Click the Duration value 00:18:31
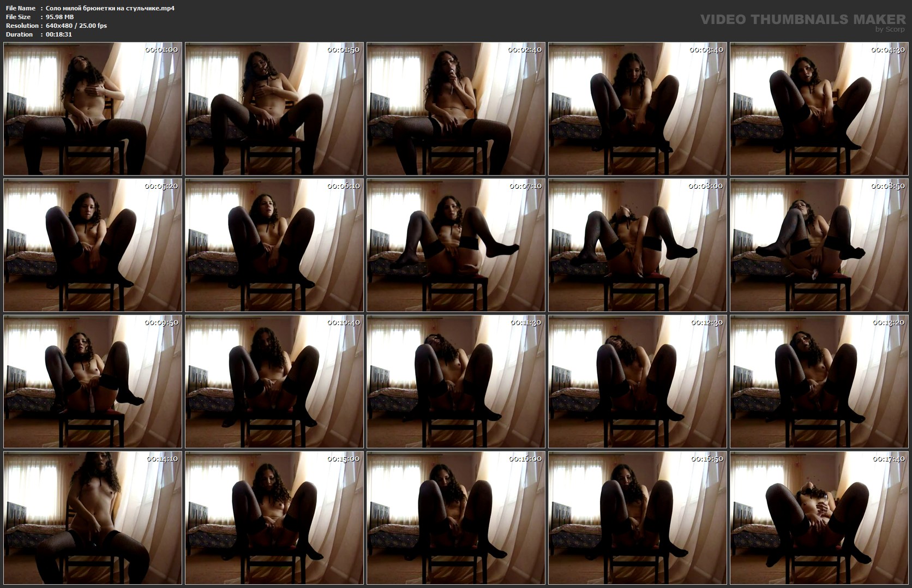Screen dimensions: 912x588 [x=59, y=34]
